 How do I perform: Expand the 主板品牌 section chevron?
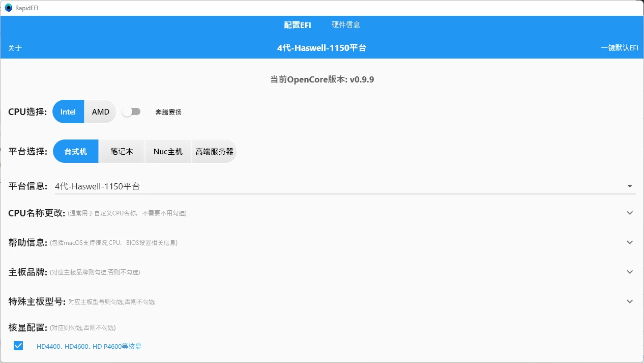tap(630, 272)
